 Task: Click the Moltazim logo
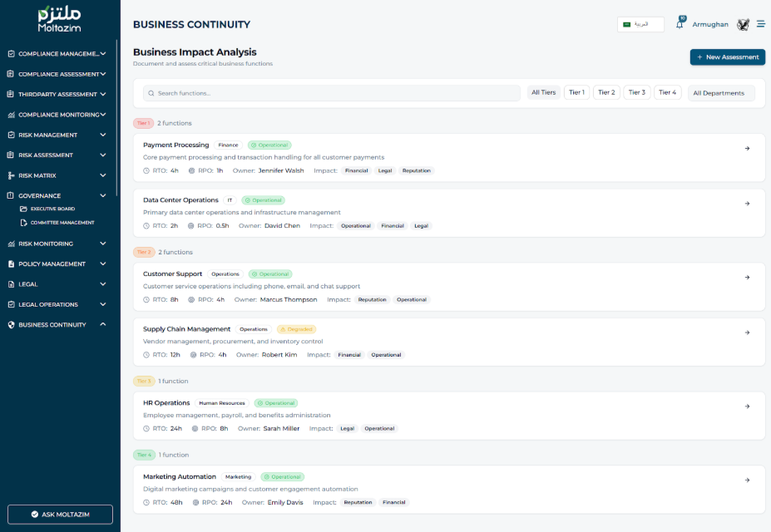[x=59, y=20]
